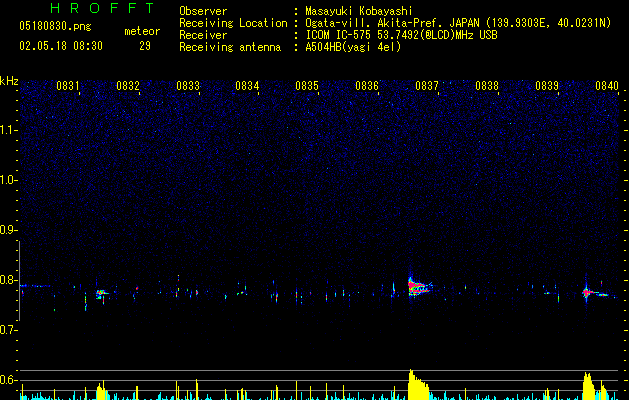Click the 0.9 kHz axis label
The height and width of the screenshot is (400, 629).
8,230
